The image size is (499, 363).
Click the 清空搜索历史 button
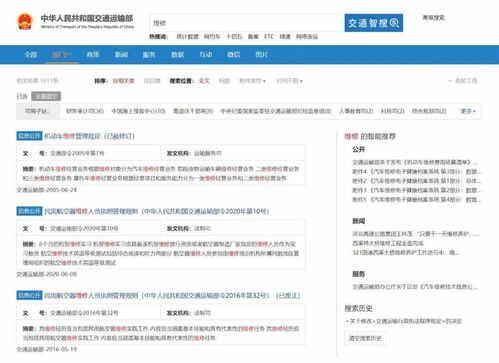point(365,338)
